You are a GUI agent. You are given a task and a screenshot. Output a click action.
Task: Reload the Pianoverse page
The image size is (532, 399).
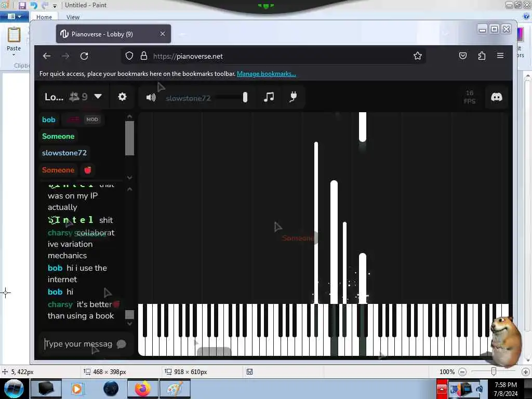tap(84, 56)
